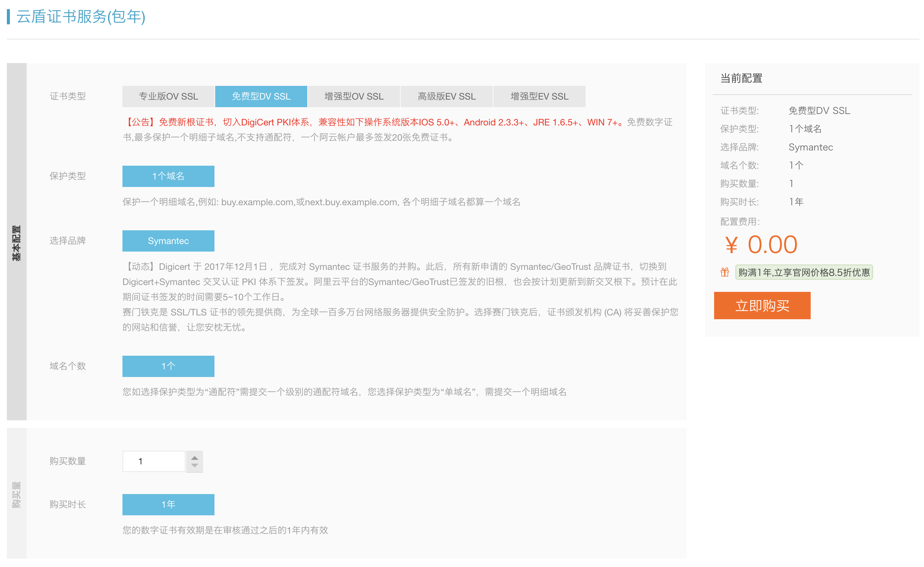Image resolution: width=924 pixels, height=567 pixels.
Task: Click the 购满1年 8.5折优惠 promo badge
Action: click(x=804, y=272)
